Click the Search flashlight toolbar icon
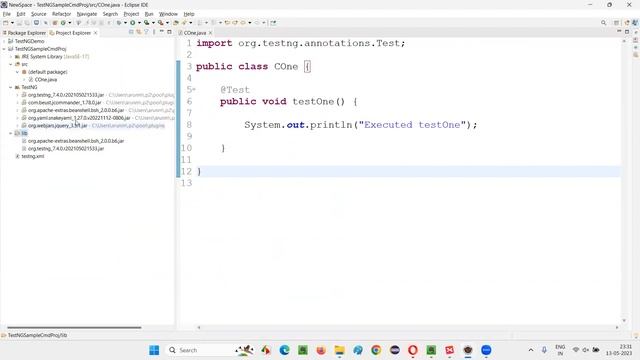Image resolution: width=640 pixels, height=360 pixels. [x=184, y=23]
